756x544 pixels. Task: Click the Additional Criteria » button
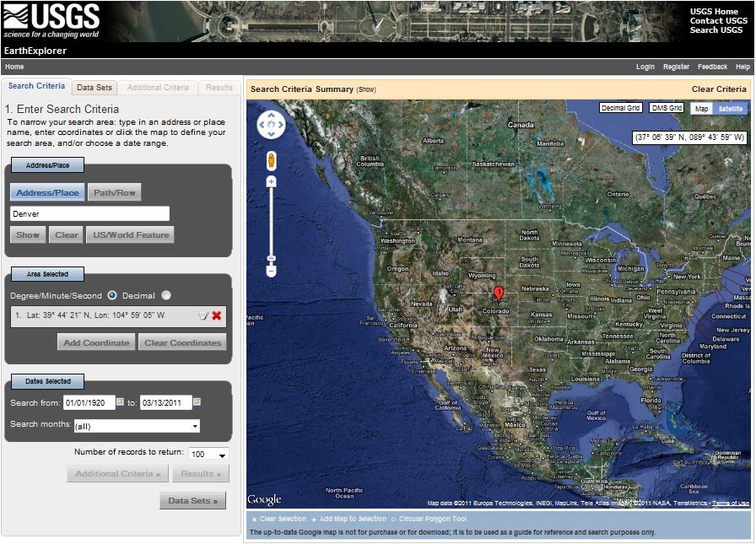click(117, 474)
